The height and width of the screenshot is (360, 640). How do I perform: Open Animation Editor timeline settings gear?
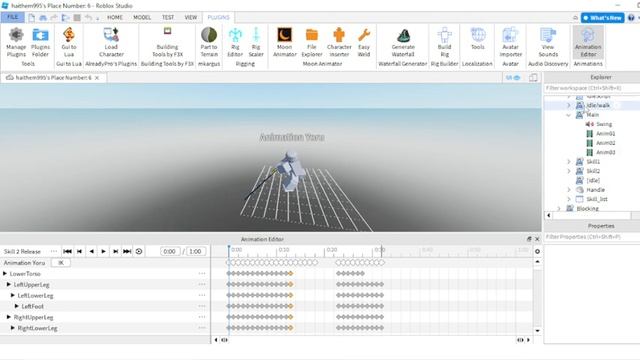[x=538, y=251]
